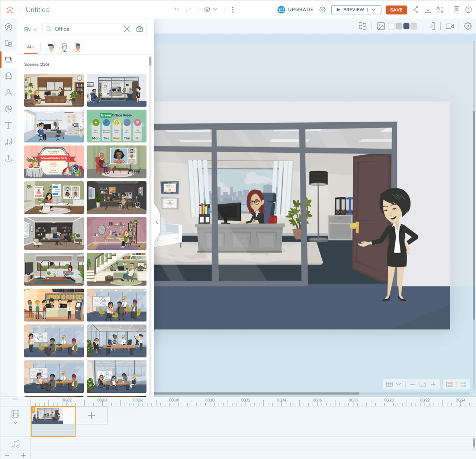Open the Upload sidebar icon
This screenshot has height=459, width=476.
point(9,158)
